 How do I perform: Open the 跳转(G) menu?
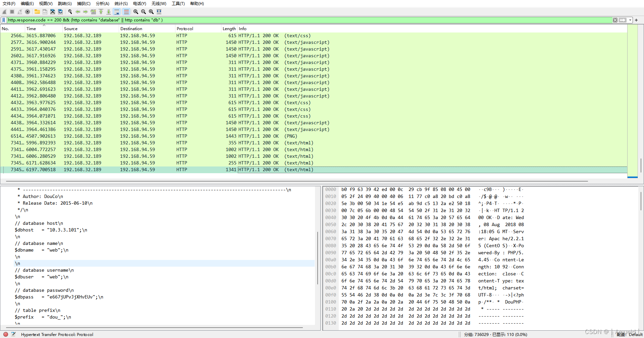pos(65,4)
